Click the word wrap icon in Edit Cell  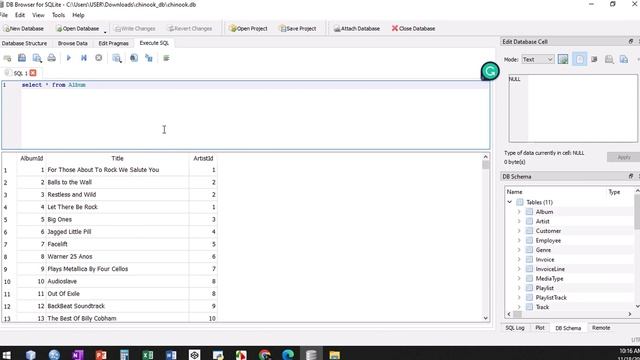[x=594, y=60]
